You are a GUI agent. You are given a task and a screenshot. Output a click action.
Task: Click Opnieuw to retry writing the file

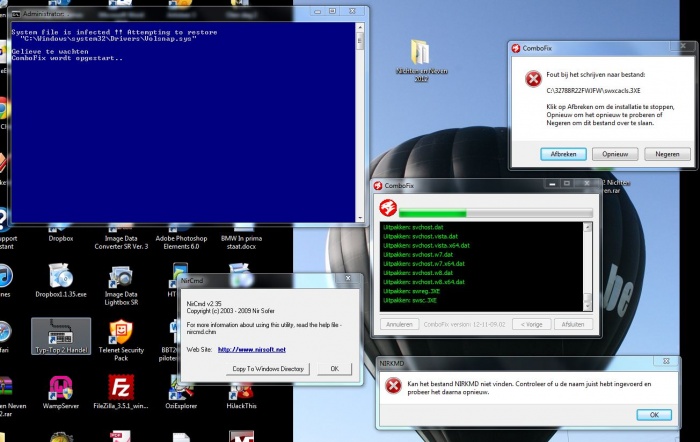pyautogui.click(x=615, y=154)
